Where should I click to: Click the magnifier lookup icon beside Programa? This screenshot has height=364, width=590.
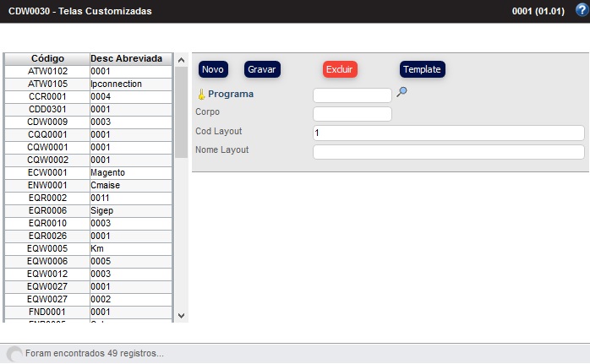point(402,93)
